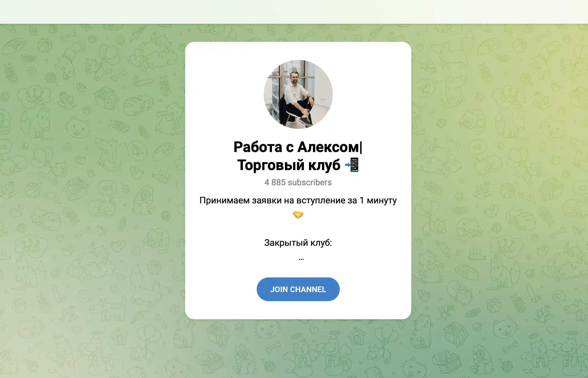Click the "Закрытый клуб:" text
The image size is (588, 378).
tap(298, 243)
